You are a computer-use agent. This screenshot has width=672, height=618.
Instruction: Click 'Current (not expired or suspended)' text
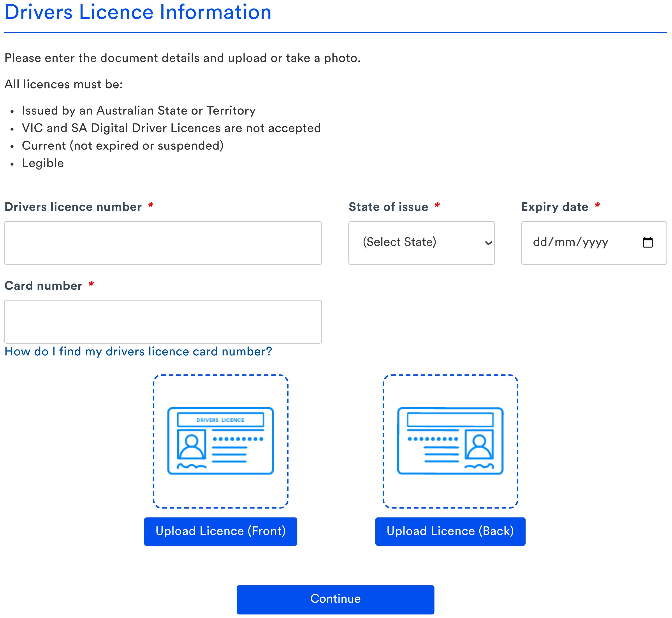tap(123, 146)
